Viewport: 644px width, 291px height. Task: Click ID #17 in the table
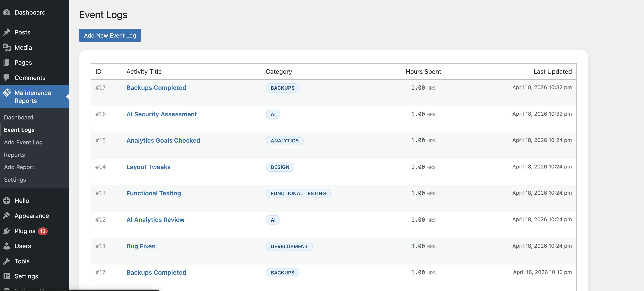click(101, 87)
